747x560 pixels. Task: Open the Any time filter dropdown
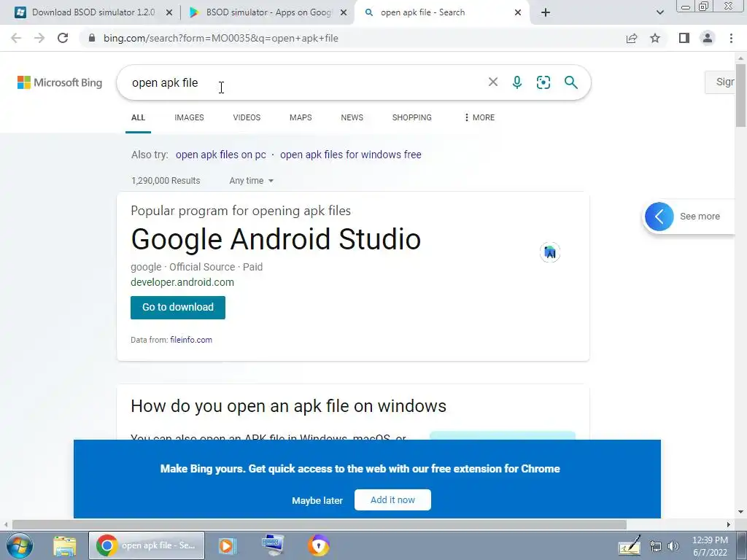251,181
